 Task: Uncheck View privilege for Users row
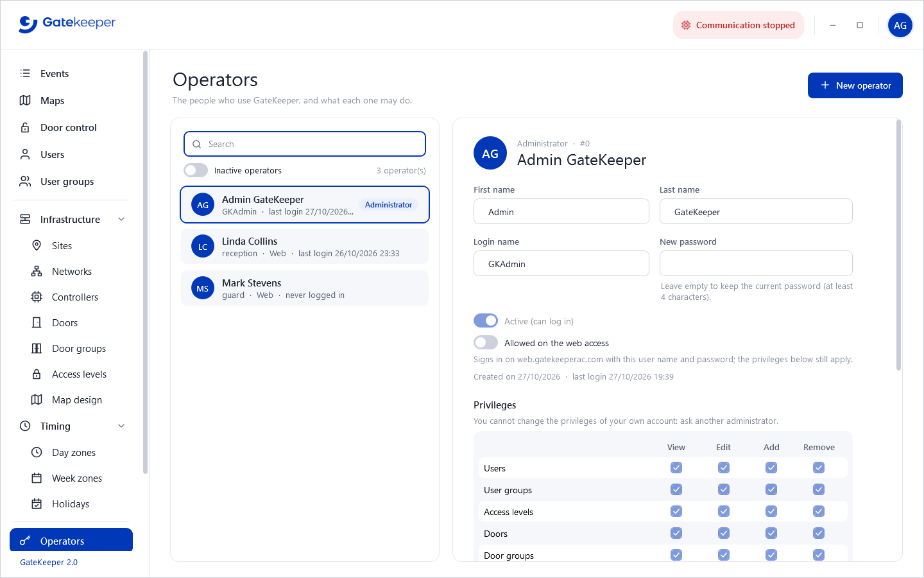pyautogui.click(x=676, y=468)
